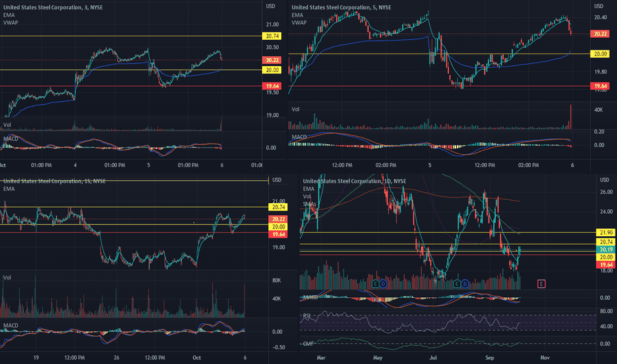This screenshot has width=617, height=364.
Task: Click the EMA indicator label on the 5-minute chart
Action: coord(297,15)
